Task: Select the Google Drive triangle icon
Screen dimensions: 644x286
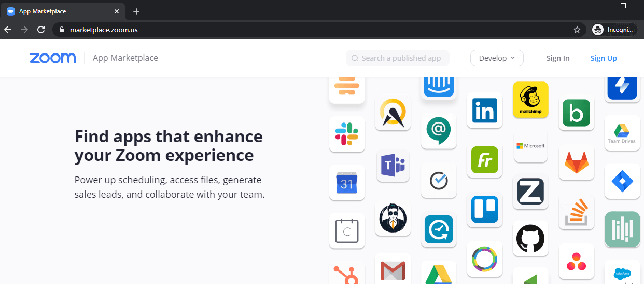Action: click(x=439, y=273)
